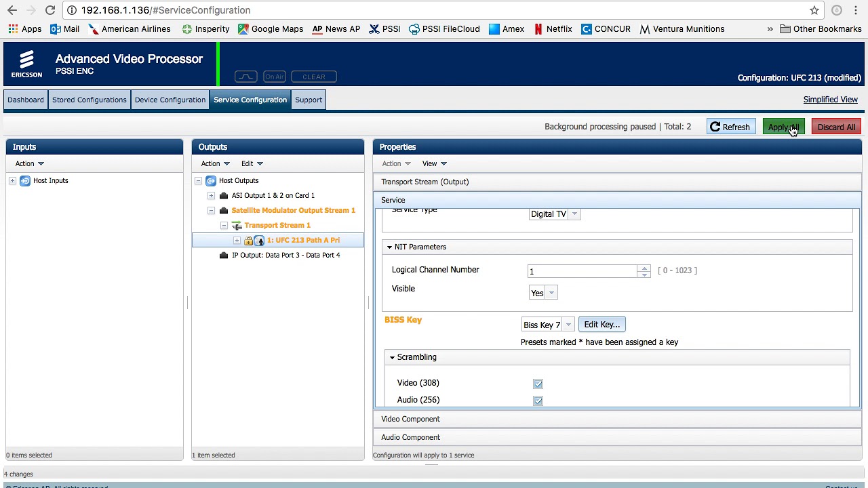Click the IP Output Data Port icon
This screenshot has height=488, width=868.
coord(224,256)
